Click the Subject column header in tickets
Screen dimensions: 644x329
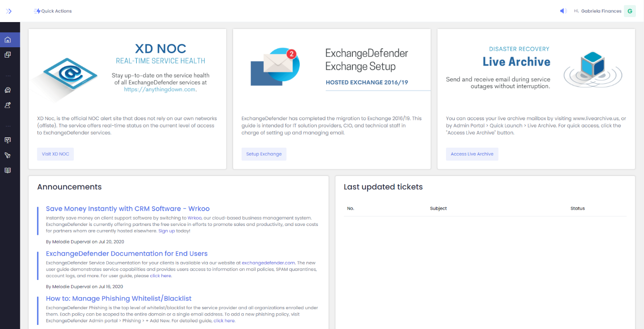(438, 208)
